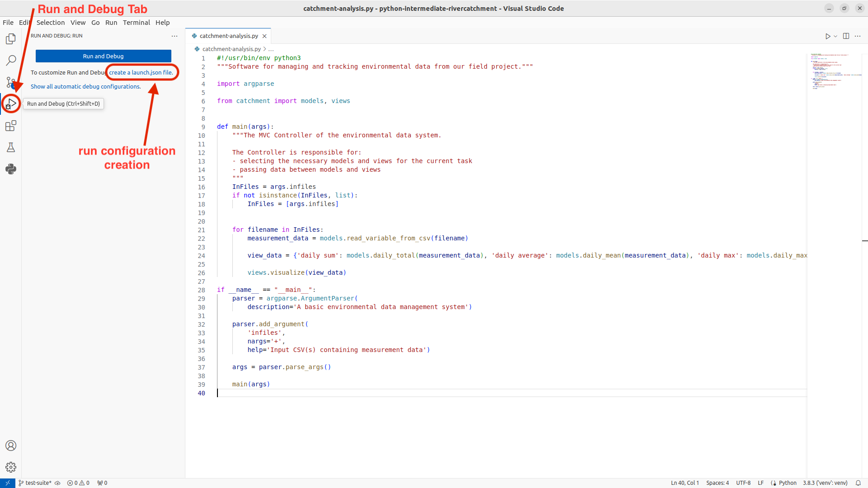Change end of line sequence LF
The width and height of the screenshot is (868, 488).
761,483
